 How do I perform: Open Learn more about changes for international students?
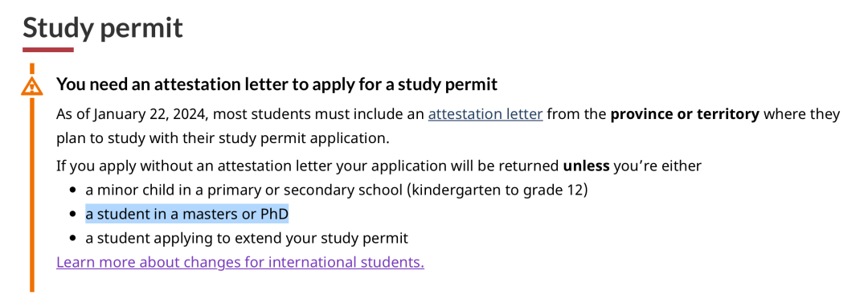pos(240,262)
